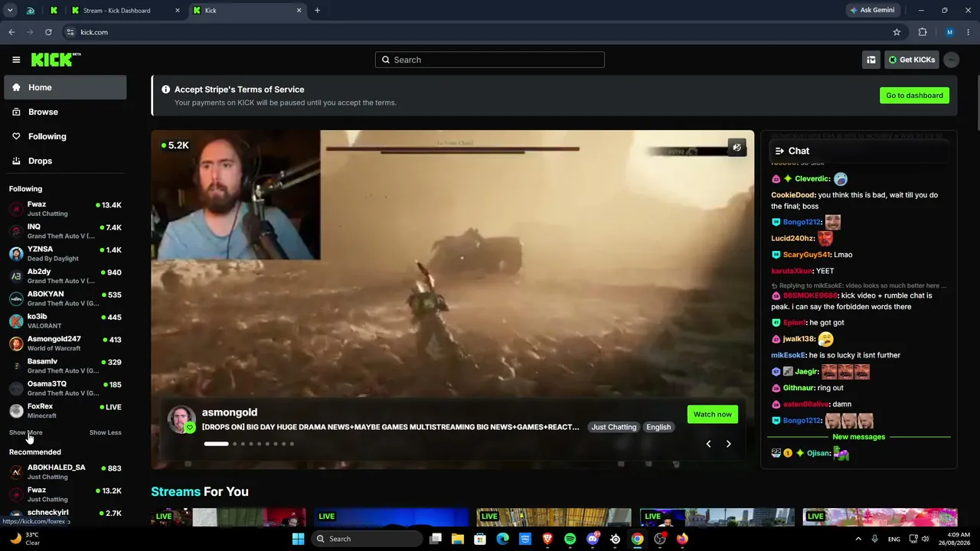Viewport: 980px width, 551px height.
Task: Click username Cleverdic in chat
Action: (812, 179)
